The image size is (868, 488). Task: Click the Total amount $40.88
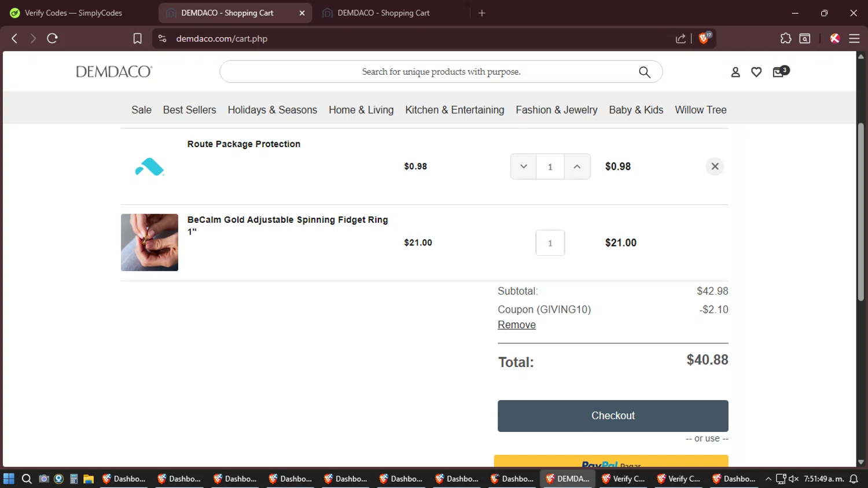(x=707, y=360)
